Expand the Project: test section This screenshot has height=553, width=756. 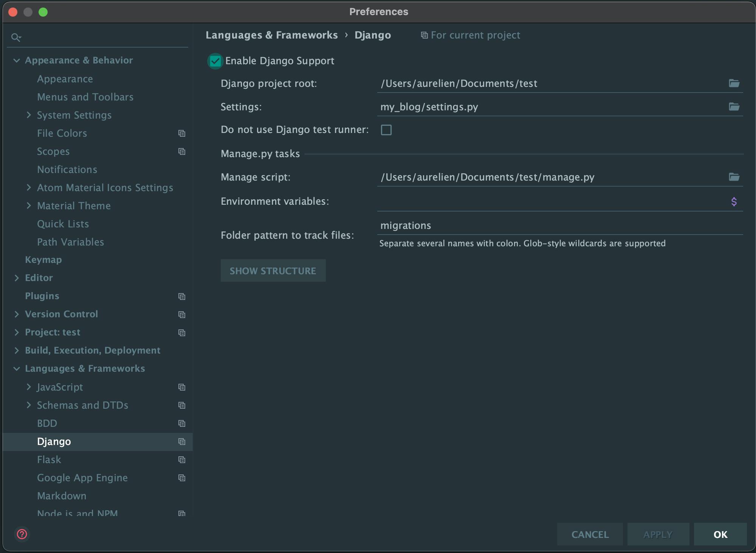(17, 332)
